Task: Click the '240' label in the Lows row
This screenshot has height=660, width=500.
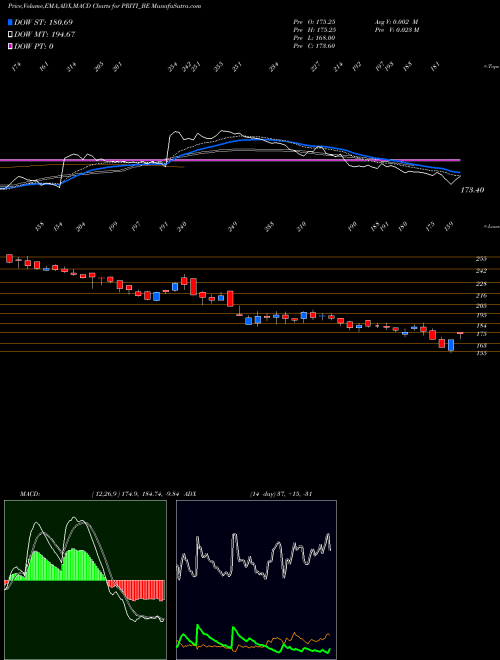Action: (x=182, y=227)
